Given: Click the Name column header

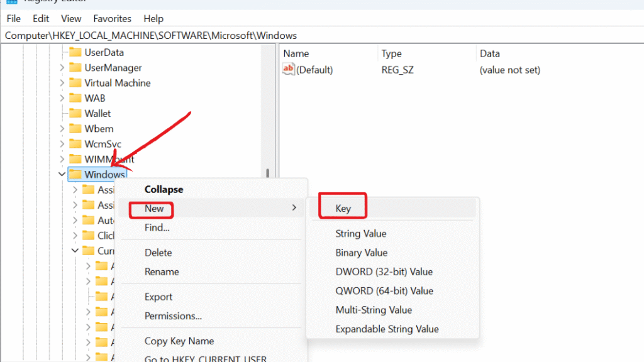Looking at the screenshot, I should [x=296, y=53].
